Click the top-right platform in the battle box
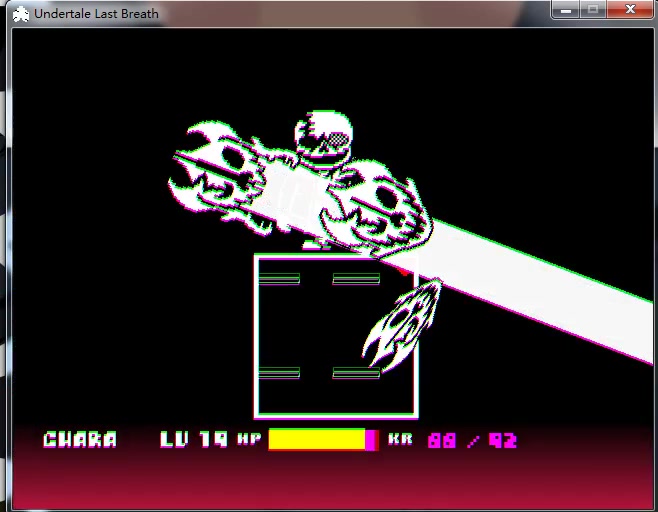Screen dimensions: 658x512 356,279
